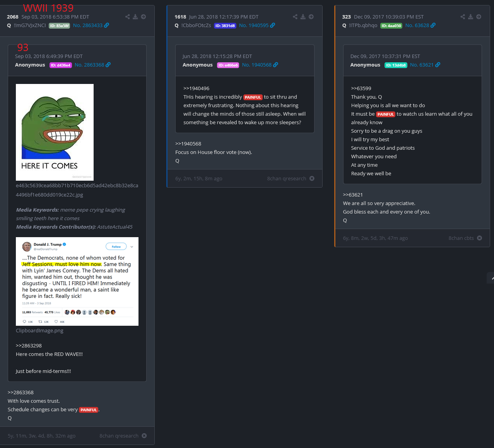Download post 1618 using the download icon

tap(303, 17)
